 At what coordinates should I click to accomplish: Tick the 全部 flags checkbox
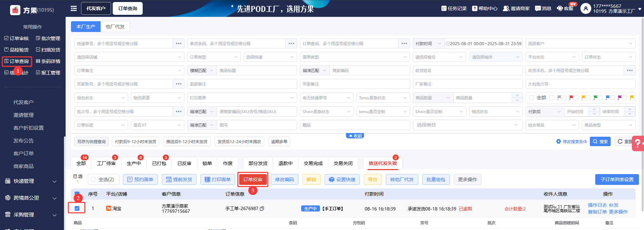(x=532, y=98)
